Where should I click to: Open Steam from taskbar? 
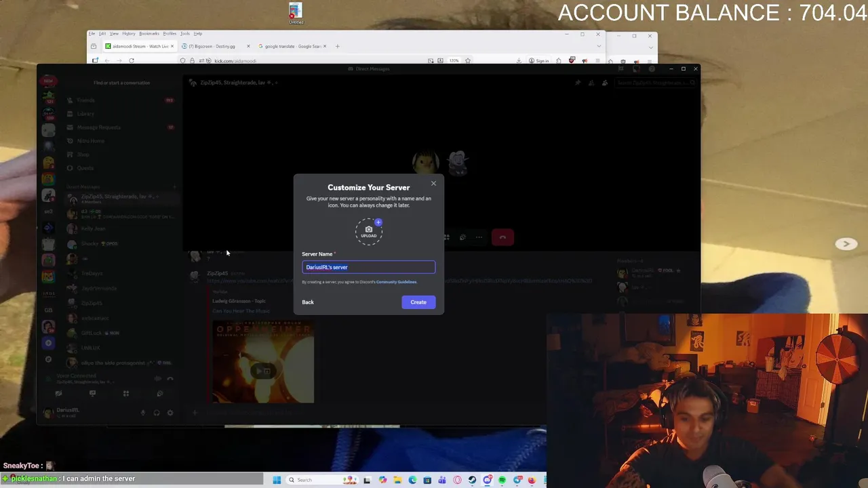pyautogui.click(x=472, y=480)
